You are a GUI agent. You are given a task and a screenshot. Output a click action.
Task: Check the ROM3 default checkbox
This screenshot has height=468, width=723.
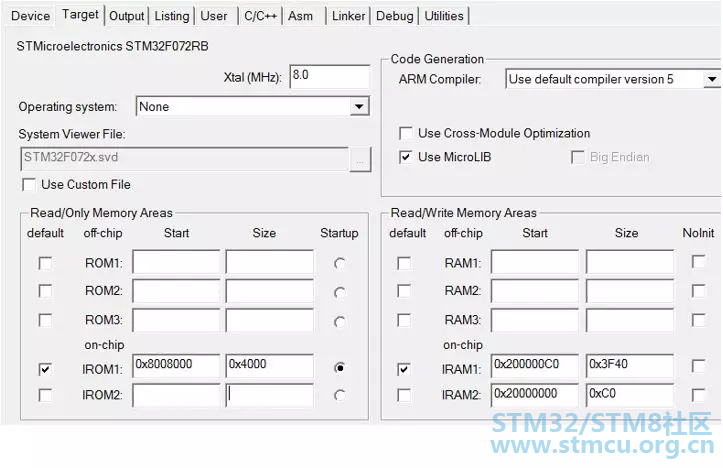(x=45, y=320)
